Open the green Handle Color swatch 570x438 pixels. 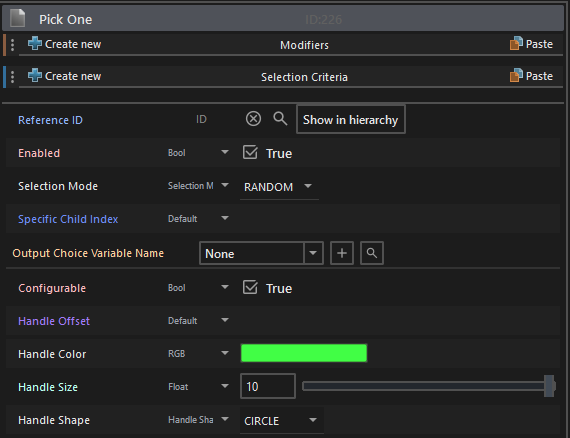coord(304,353)
